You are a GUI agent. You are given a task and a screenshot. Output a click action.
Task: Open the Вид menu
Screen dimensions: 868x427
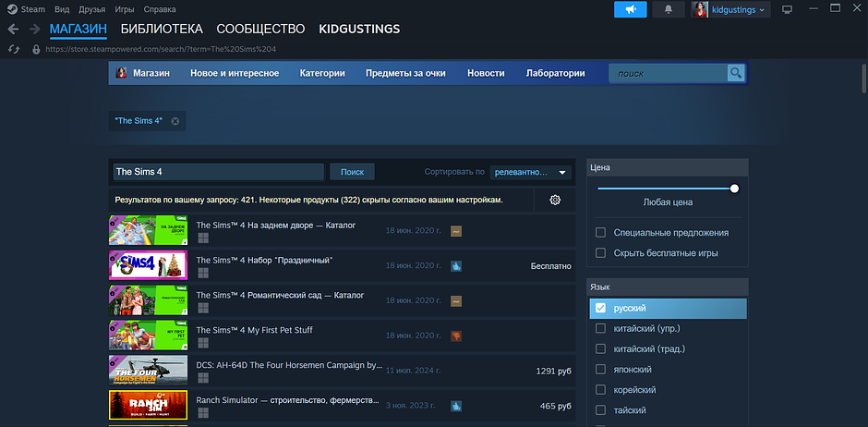(62, 9)
